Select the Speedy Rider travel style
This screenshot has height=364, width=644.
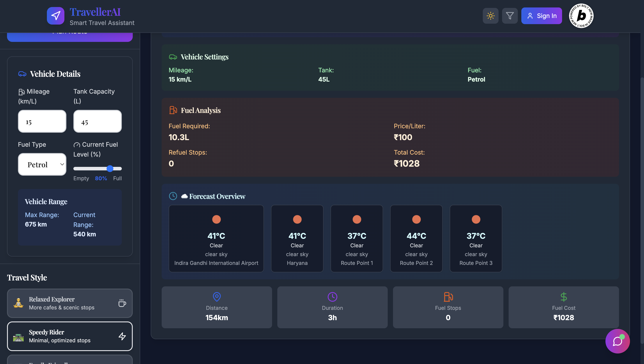pyautogui.click(x=70, y=336)
